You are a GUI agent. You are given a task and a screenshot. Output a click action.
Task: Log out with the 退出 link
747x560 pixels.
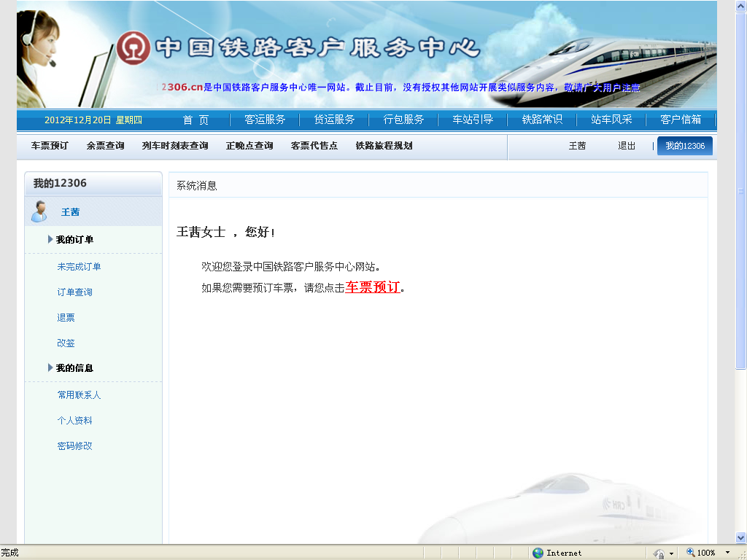pos(627,146)
